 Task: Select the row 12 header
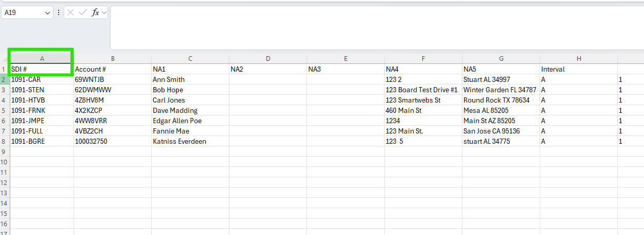tap(5, 182)
